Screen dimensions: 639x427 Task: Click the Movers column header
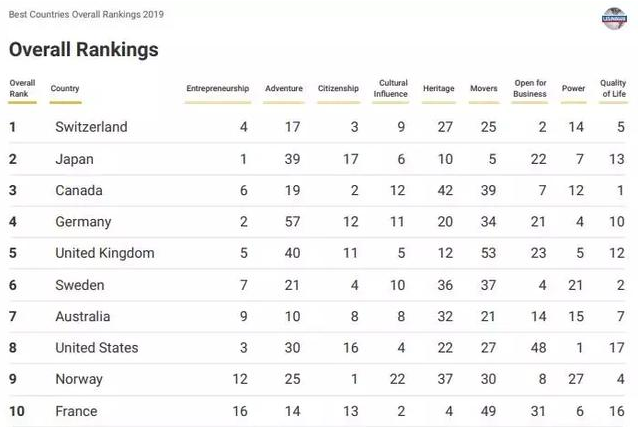coord(484,89)
